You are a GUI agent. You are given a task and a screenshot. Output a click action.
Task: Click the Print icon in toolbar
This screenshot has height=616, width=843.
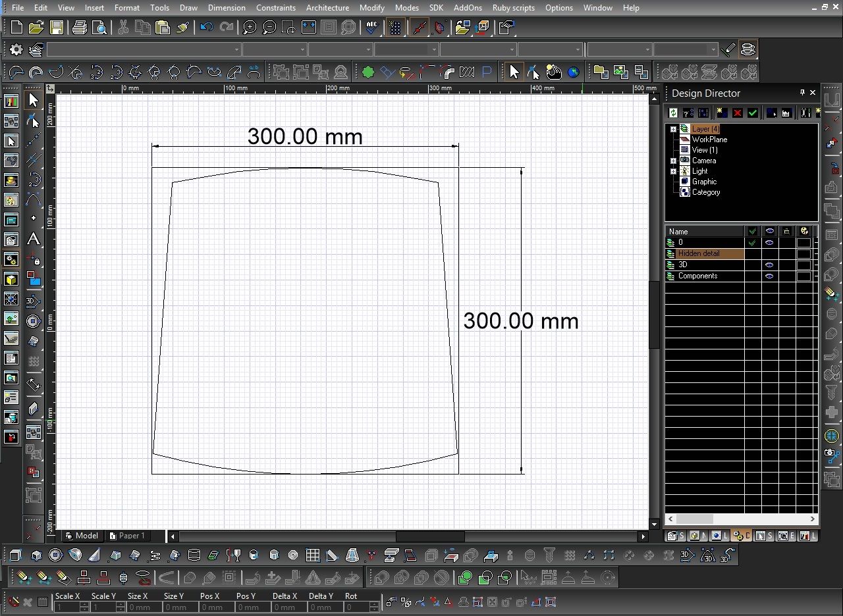(x=80, y=28)
